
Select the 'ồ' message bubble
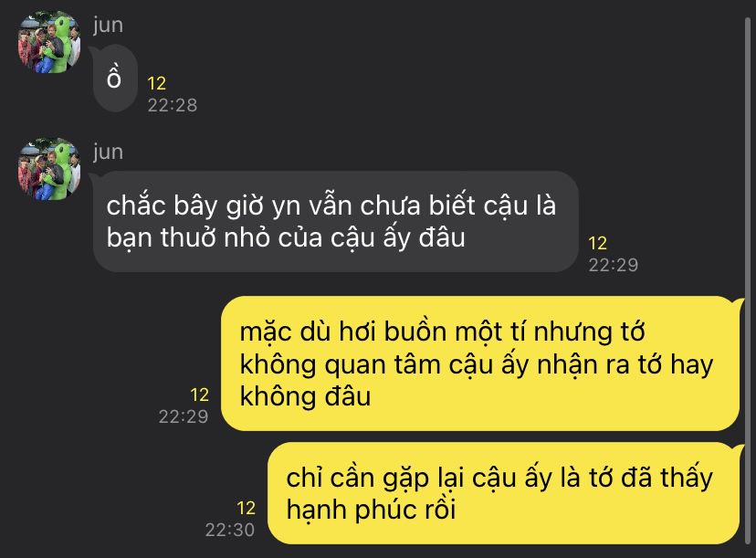click(x=115, y=79)
